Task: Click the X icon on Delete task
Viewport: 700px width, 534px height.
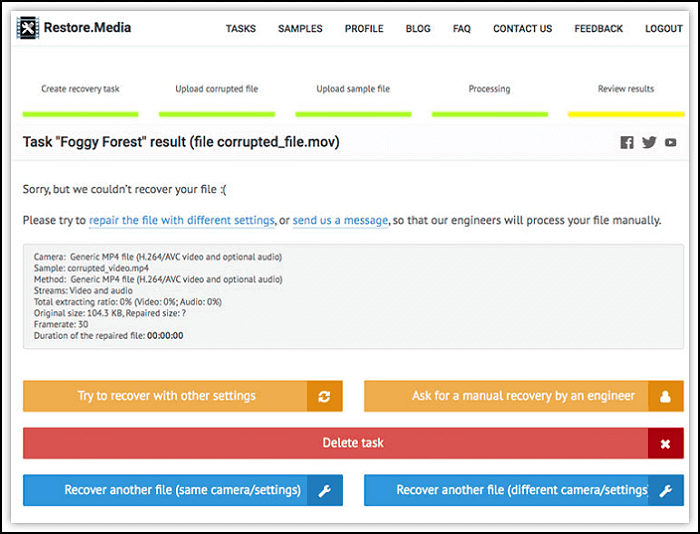Action: coord(666,443)
